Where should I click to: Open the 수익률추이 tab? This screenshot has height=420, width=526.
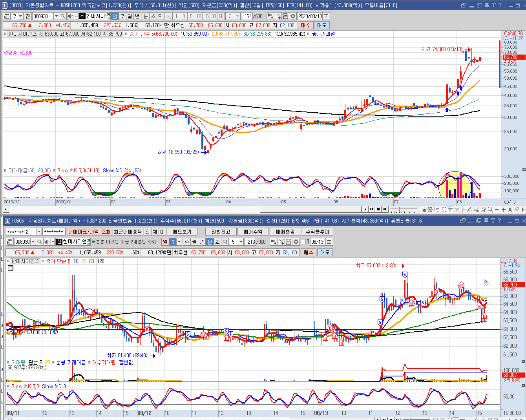pos(317,232)
